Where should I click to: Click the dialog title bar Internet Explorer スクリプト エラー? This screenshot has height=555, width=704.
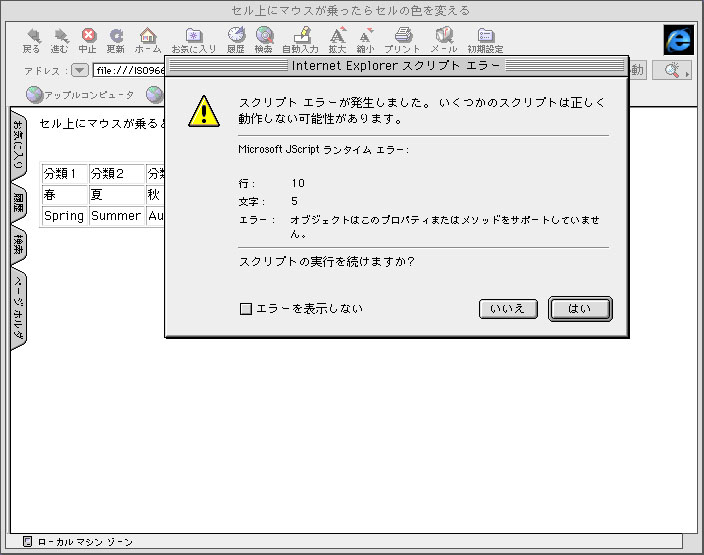(396, 66)
